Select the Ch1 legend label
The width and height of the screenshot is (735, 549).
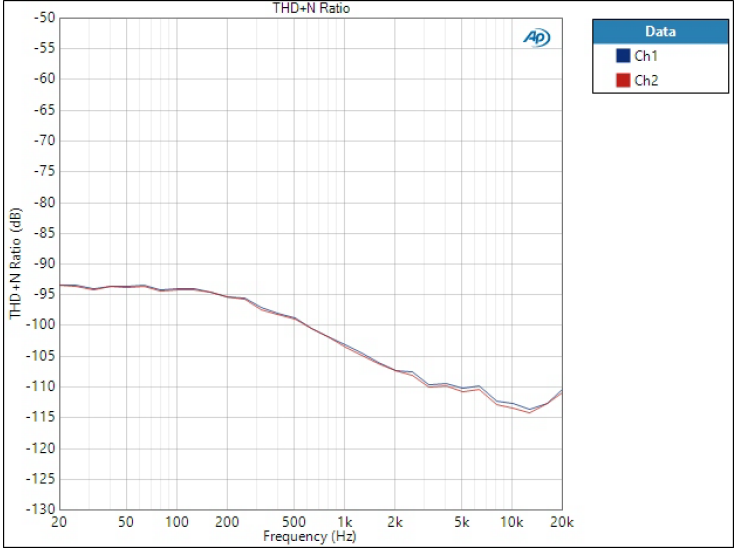(x=646, y=56)
